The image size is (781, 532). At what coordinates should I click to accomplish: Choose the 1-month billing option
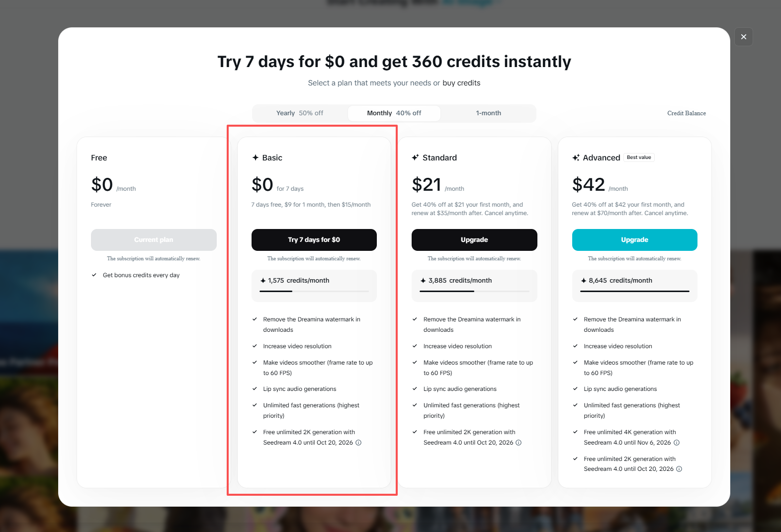(x=488, y=113)
